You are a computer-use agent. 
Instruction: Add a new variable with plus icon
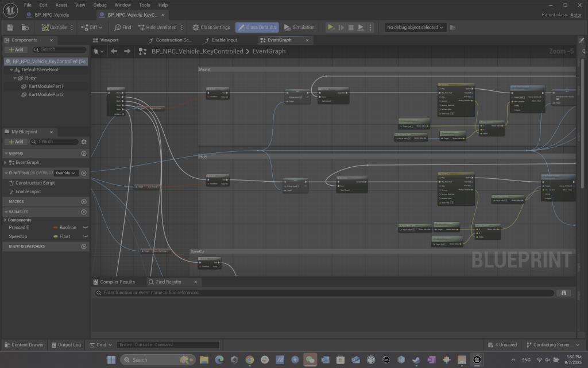pyautogui.click(x=84, y=212)
